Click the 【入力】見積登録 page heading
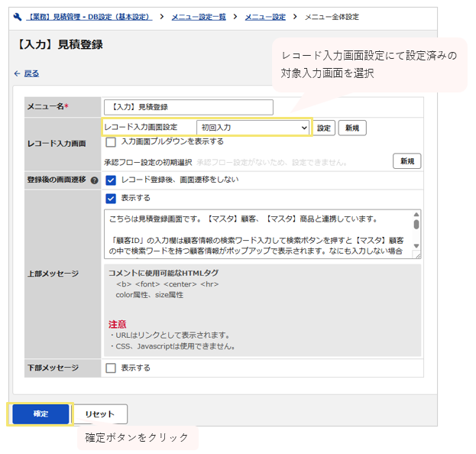Image resolution: width=476 pixels, height=454 pixels. tap(59, 44)
